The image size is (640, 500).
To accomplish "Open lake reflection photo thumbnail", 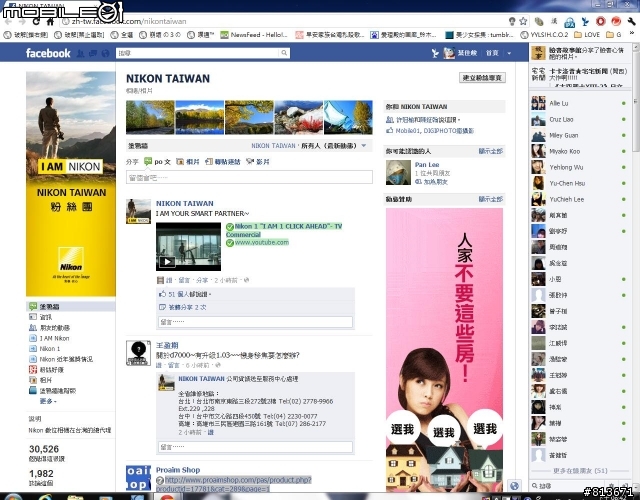I will [x=200, y=117].
